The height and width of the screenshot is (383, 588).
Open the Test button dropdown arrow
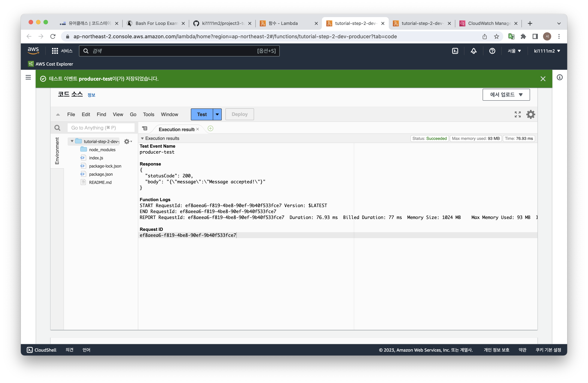tap(217, 114)
